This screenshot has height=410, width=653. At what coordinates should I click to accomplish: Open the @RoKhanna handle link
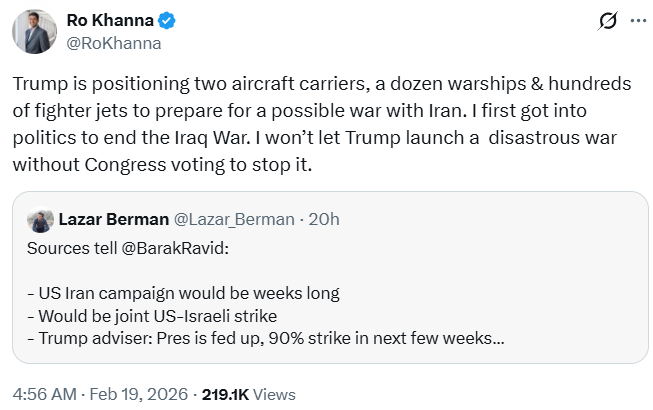[x=113, y=43]
